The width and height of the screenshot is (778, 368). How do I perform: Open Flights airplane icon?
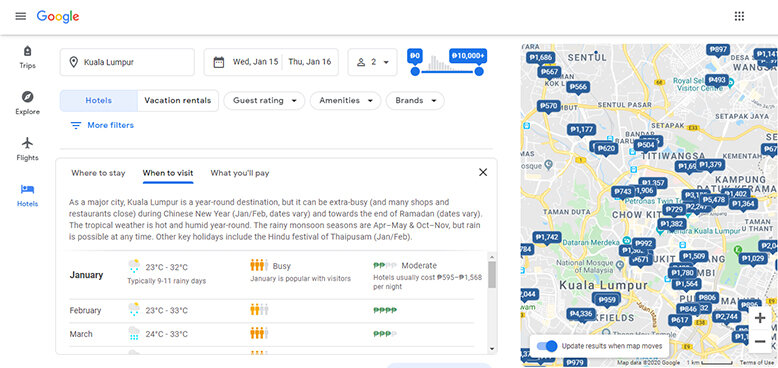[27, 143]
